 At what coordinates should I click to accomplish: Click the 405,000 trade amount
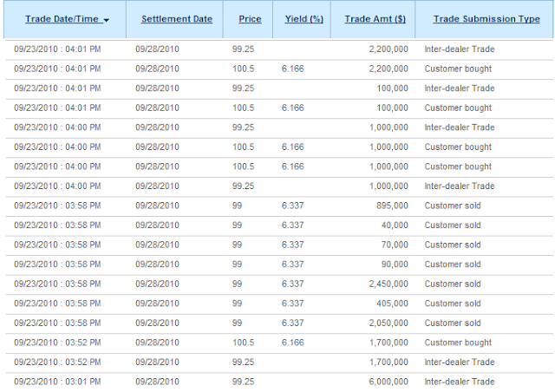[392, 304]
